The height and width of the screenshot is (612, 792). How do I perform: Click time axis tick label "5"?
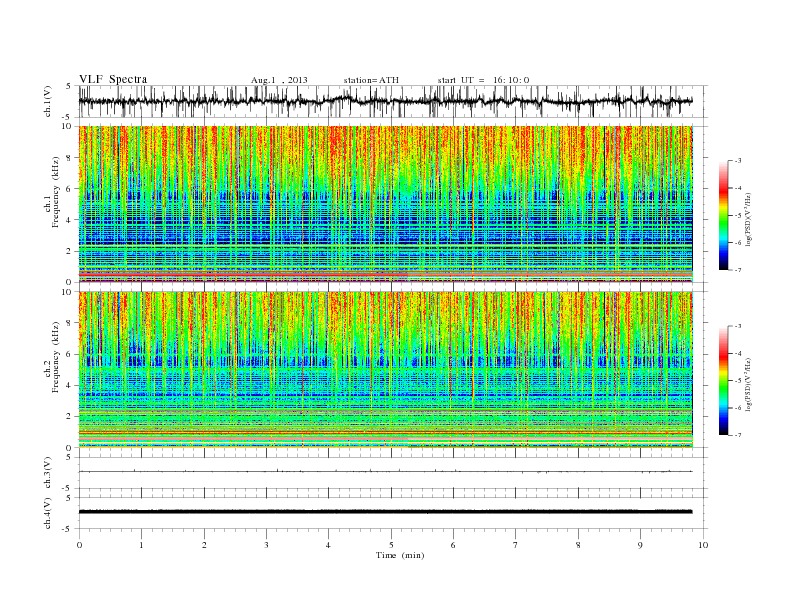pyautogui.click(x=391, y=545)
